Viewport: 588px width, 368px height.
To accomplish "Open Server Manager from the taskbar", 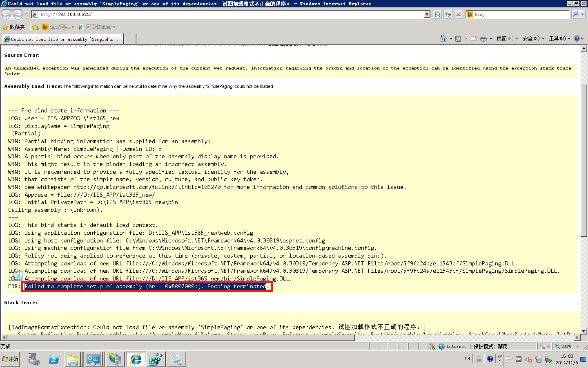I will (x=33, y=359).
